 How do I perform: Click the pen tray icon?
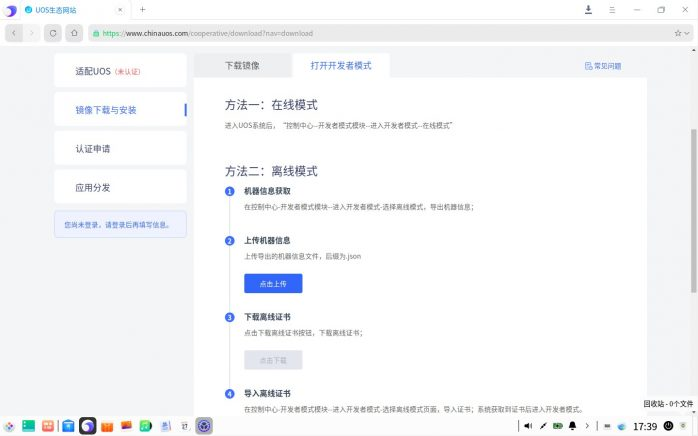pos(543,426)
